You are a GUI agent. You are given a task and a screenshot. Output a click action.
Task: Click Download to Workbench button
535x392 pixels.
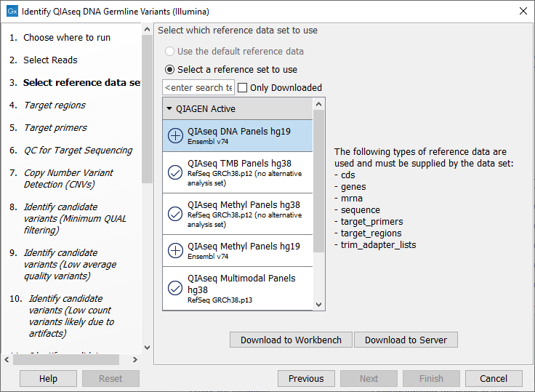point(291,340)
